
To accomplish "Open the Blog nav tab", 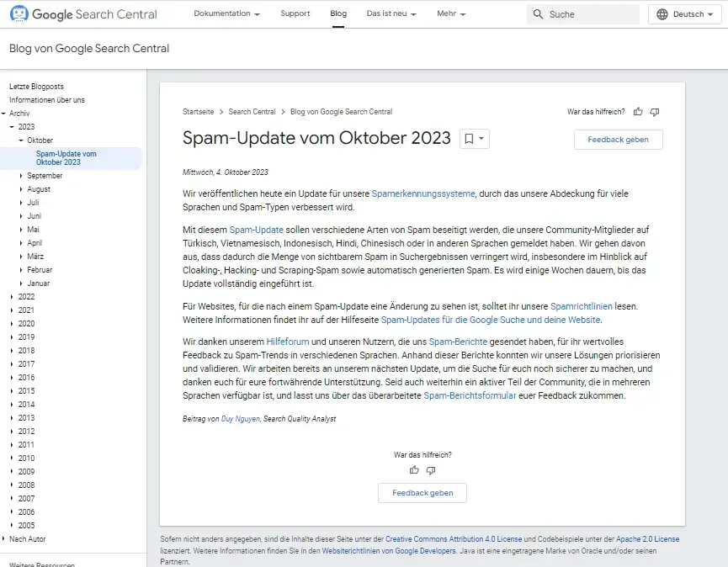I will (338, 13).
